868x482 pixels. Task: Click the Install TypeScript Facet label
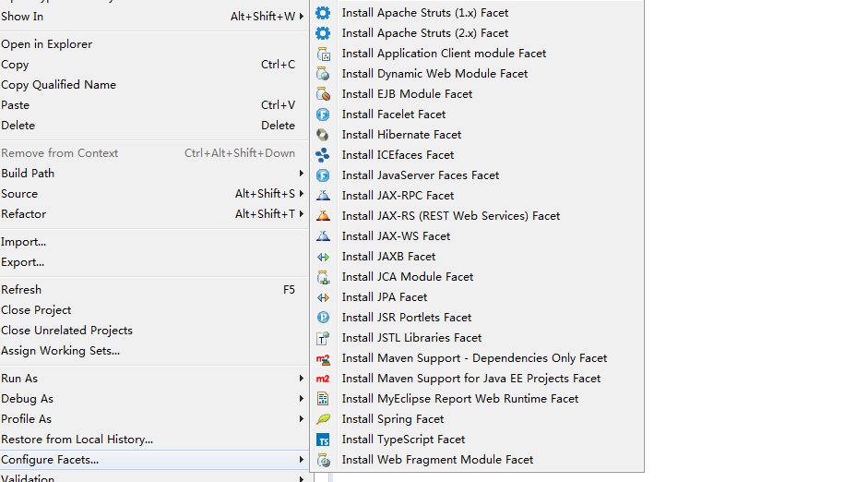click(x=403, y=440)
